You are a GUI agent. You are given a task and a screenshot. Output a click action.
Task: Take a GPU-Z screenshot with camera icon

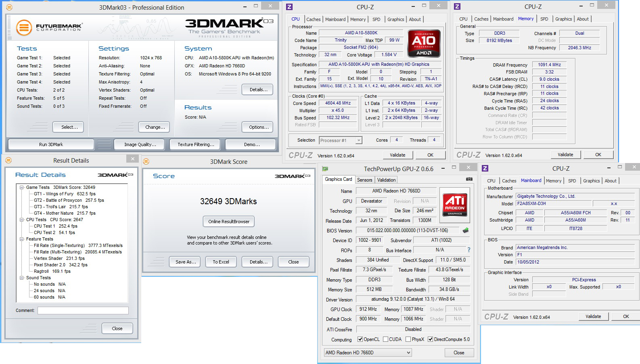(469, 179)
